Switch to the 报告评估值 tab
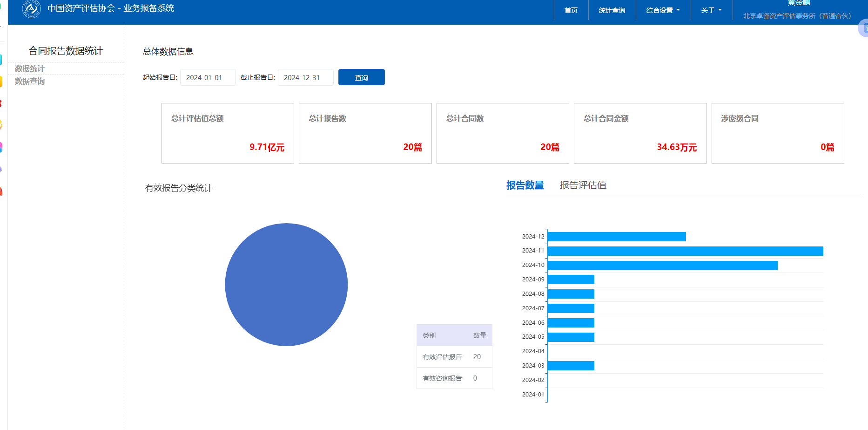868x430 pixels. point(583,185)
